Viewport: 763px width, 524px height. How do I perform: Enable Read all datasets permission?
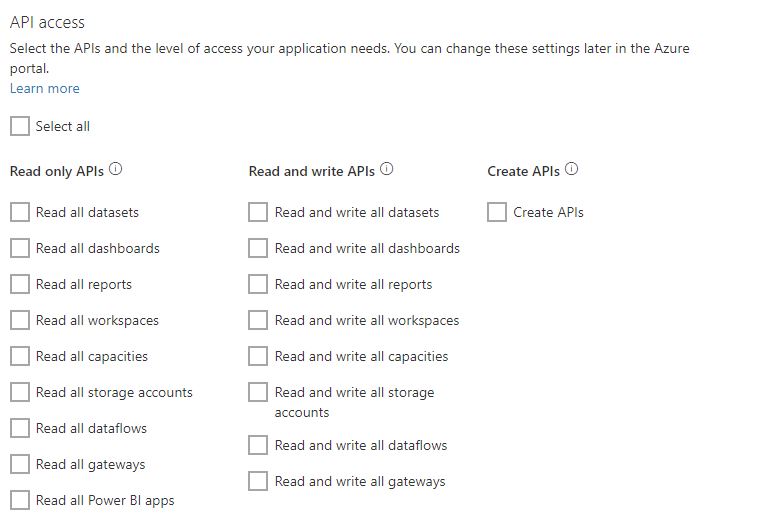coord(20,212)
